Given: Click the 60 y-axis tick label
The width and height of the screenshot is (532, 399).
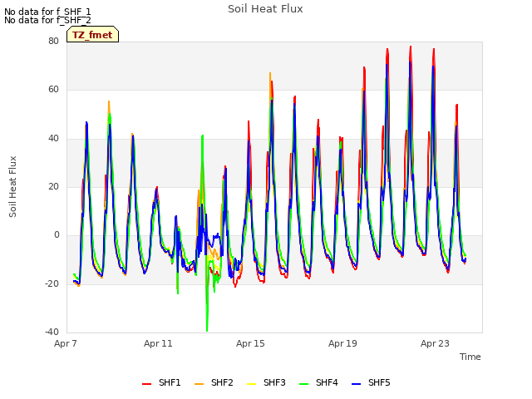Looking at the screenshot, I should (x=53, y=90).
